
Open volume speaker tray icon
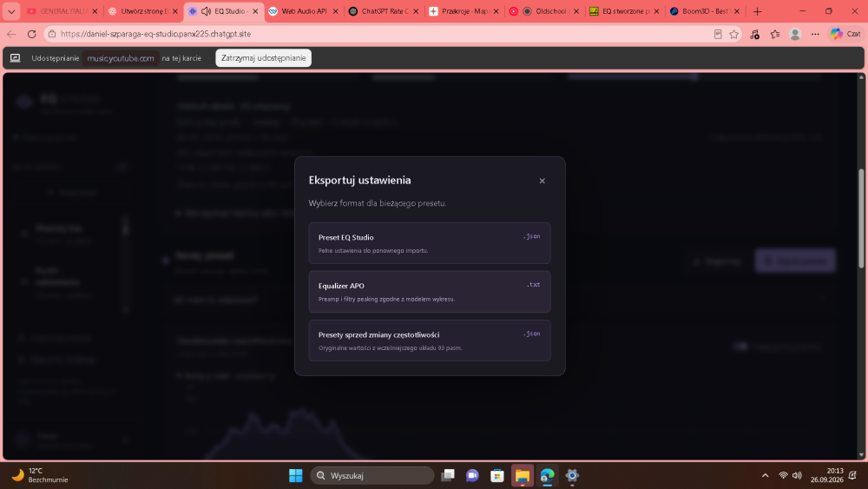click(x=797, y=475)
